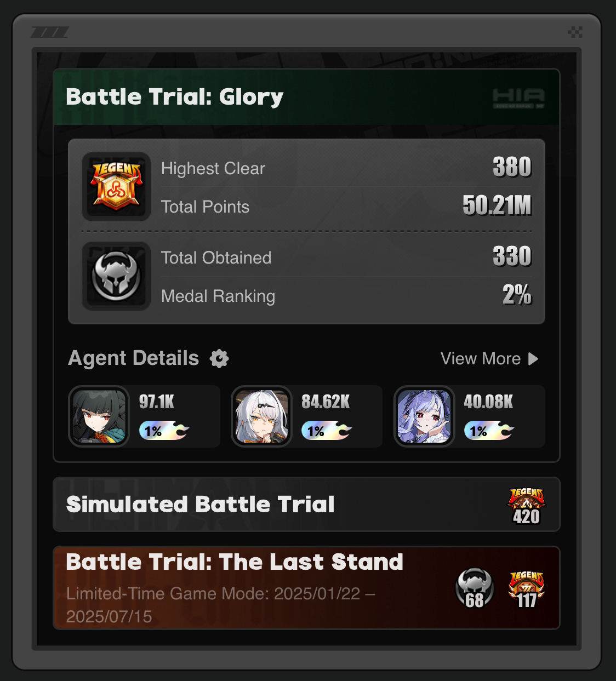Click the Medal Ranking 2% value

tap(517, 295)
